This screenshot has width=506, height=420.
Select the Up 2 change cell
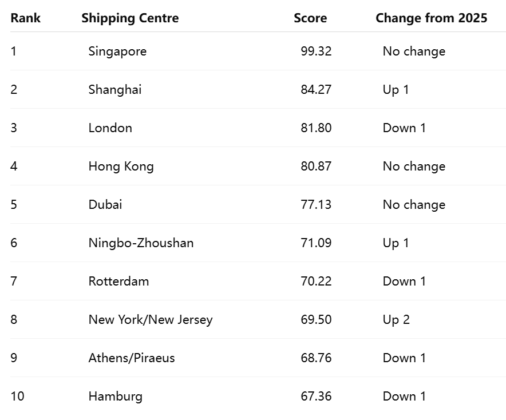tap(396, 320)
